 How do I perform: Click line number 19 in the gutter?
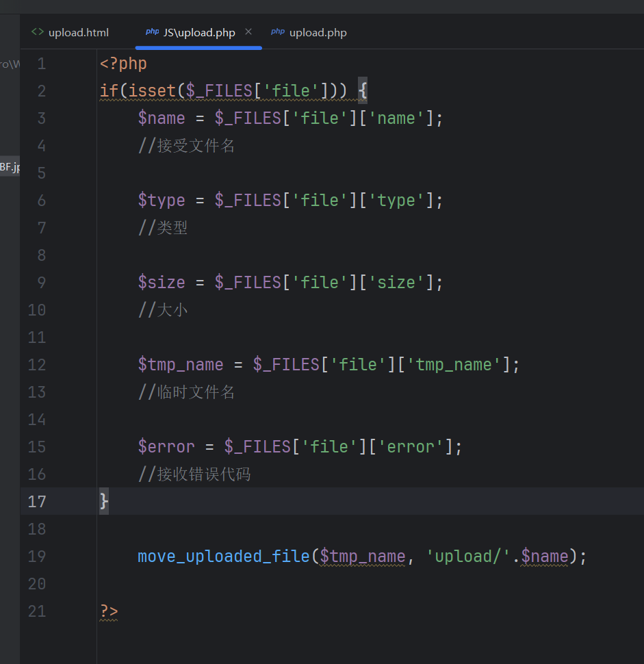[x=37, y=557]
